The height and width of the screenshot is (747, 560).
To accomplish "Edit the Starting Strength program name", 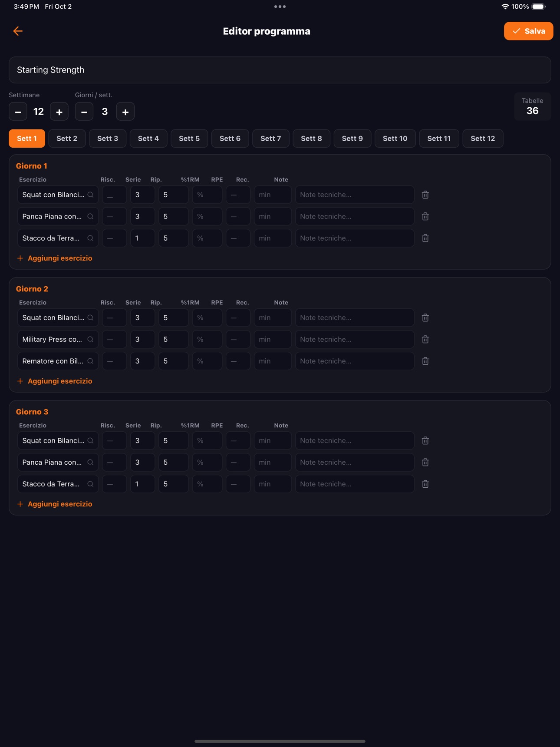I will [280, 70].
